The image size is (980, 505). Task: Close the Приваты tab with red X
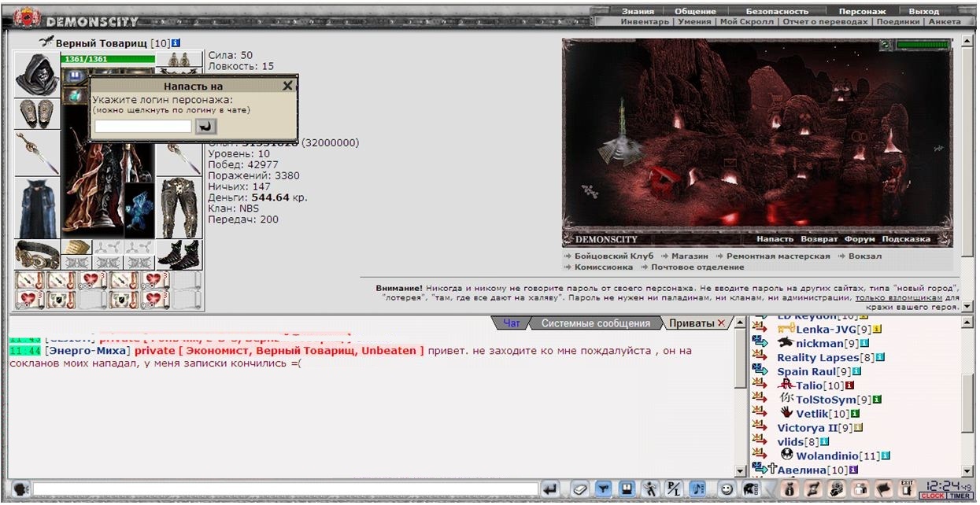pos(722,323)
